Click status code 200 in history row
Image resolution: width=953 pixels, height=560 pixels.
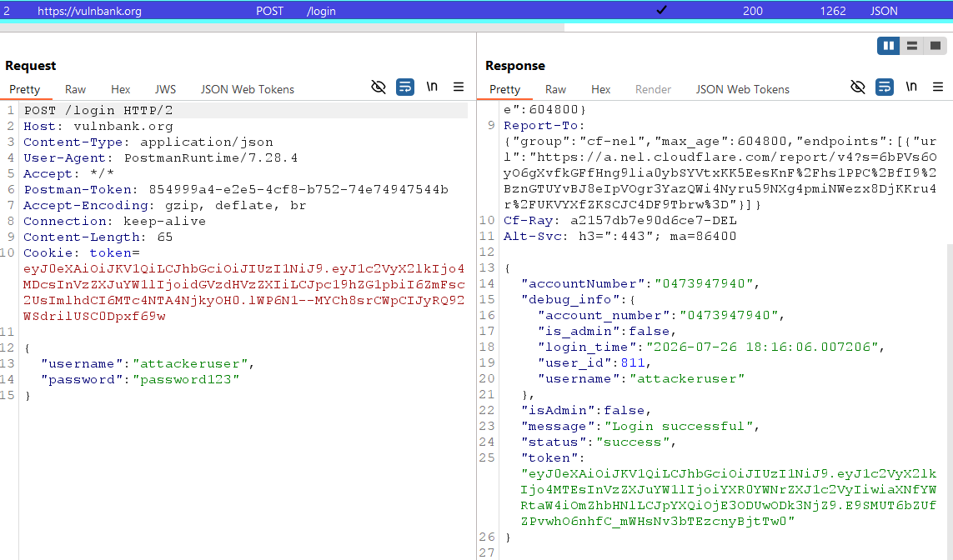click(x=752, y=11)
